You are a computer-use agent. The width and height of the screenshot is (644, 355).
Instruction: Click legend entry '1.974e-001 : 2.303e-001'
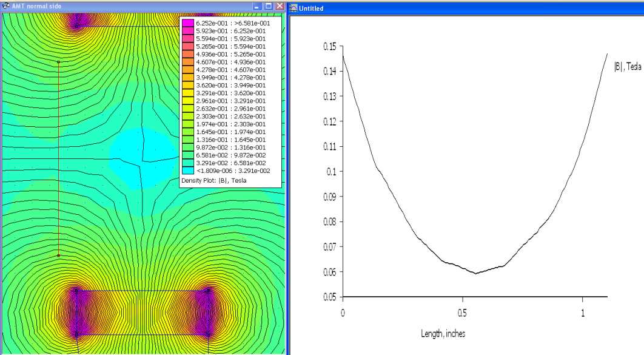[x=231, y=124]
